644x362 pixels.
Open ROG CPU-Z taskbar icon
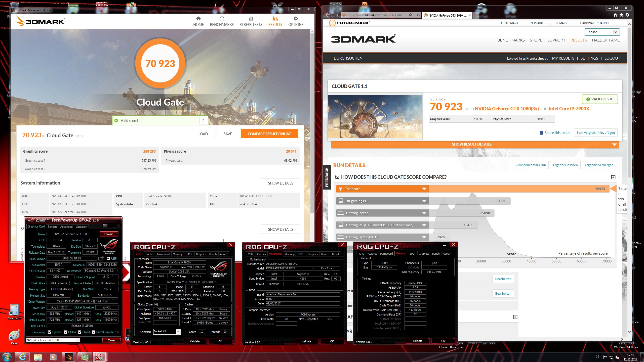pos(100,357)
